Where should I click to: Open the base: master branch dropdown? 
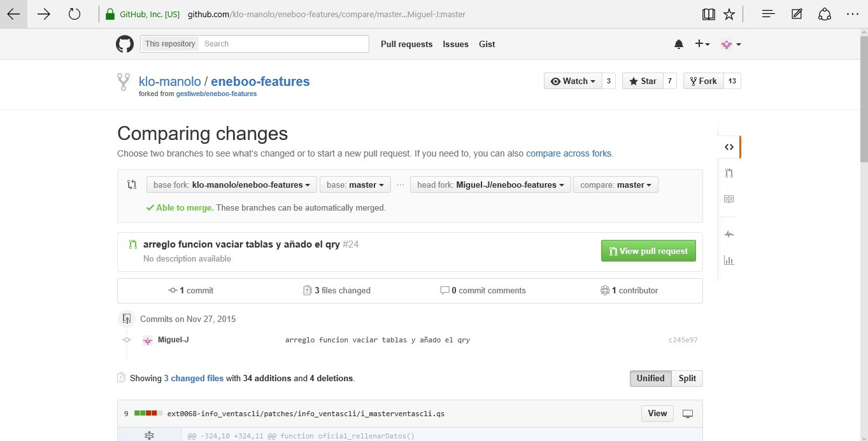(x=355, y=185)
